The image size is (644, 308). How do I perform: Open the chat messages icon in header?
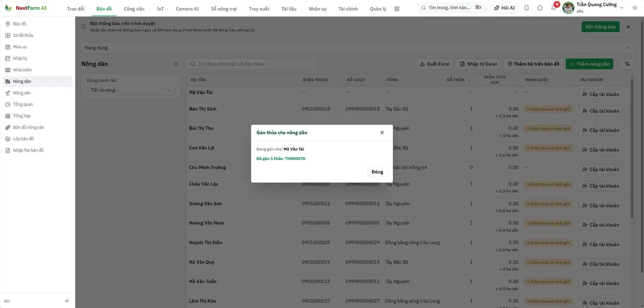(x=540, y=8)
